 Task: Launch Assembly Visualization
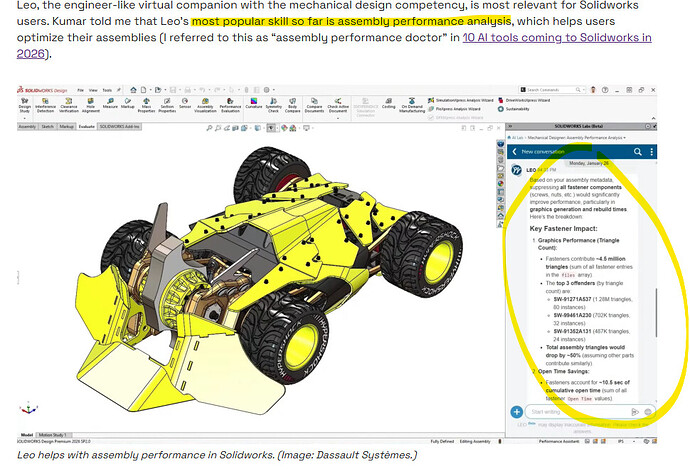(x=206, y=105)
